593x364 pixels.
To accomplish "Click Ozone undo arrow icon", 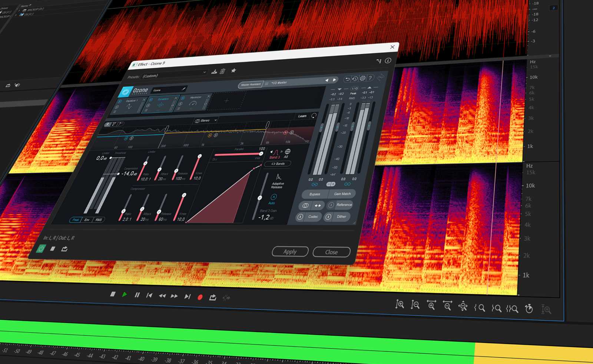I will tap(347, 79).
